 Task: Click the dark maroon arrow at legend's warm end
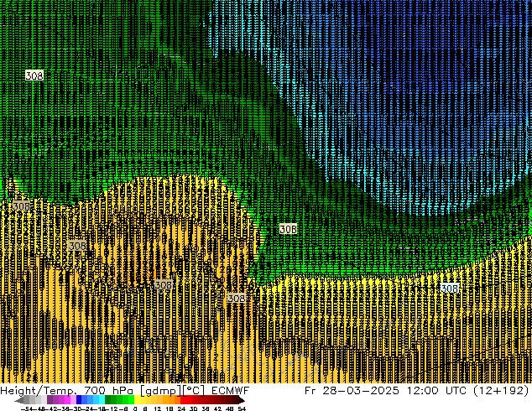[242, 400]
